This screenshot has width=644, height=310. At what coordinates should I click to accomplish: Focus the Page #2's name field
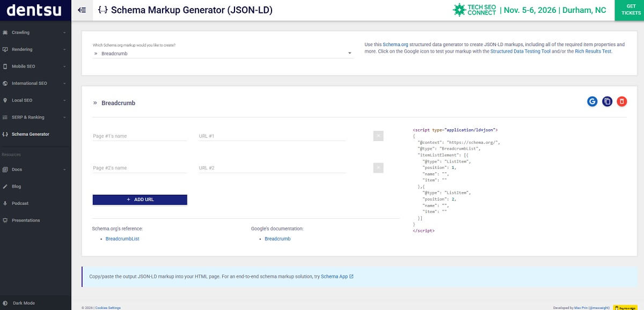pos(140,168)
